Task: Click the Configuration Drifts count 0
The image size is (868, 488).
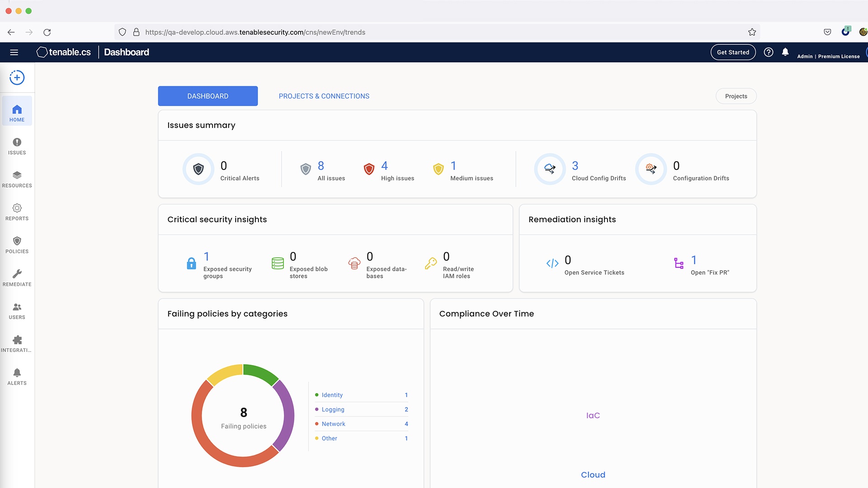Action: (x=676, y=166)
